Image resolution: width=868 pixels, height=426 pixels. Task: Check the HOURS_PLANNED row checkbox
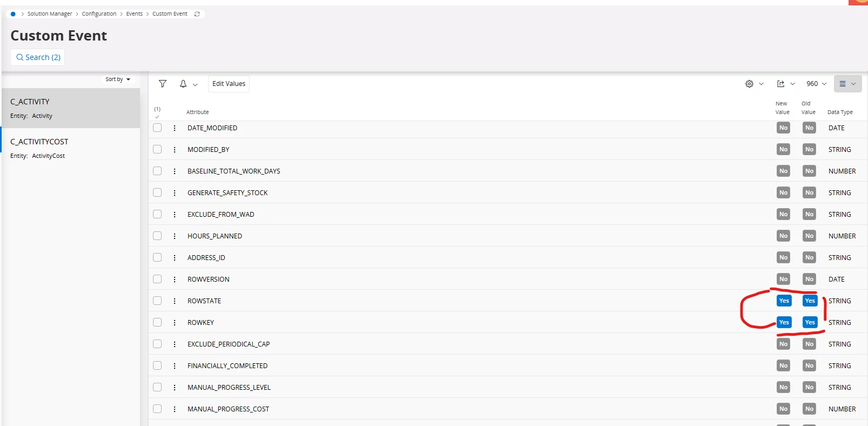tap(157, 236)
